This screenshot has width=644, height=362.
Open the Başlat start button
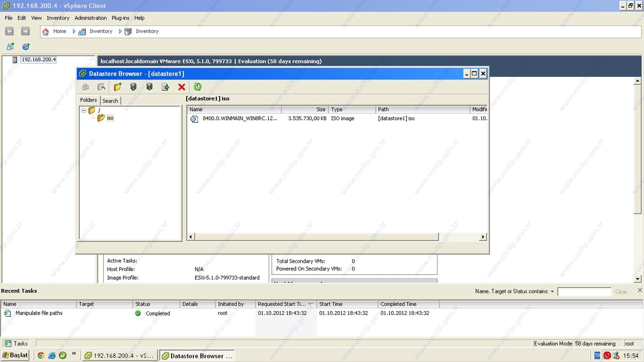pos(15,355)
